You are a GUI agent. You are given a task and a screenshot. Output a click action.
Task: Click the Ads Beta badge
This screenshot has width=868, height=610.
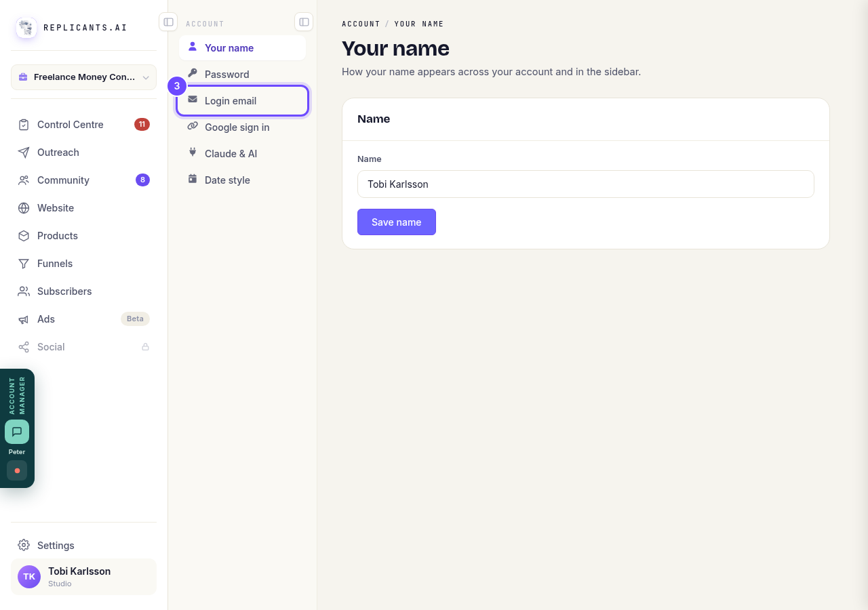point(135,319)
